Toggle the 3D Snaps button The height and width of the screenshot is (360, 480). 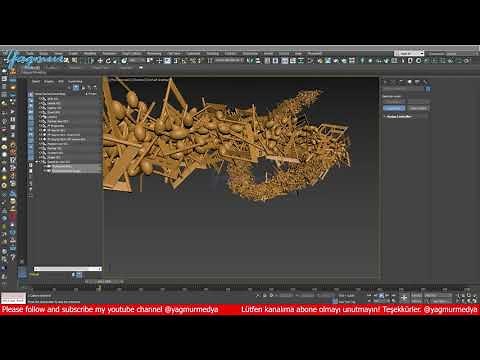(x=176, y=61)
